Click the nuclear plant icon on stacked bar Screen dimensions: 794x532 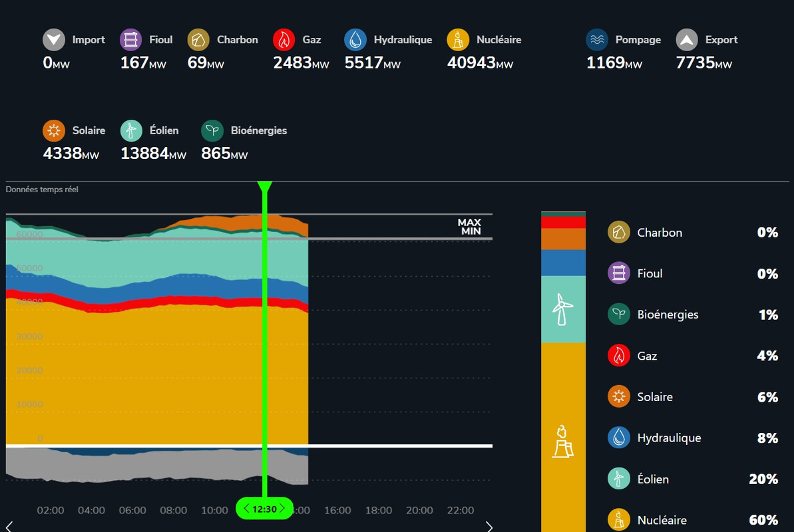[x=562, y=442]
